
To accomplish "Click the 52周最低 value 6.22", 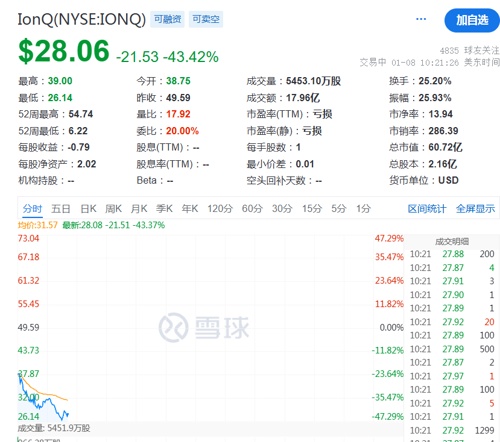I will [78, 131].
